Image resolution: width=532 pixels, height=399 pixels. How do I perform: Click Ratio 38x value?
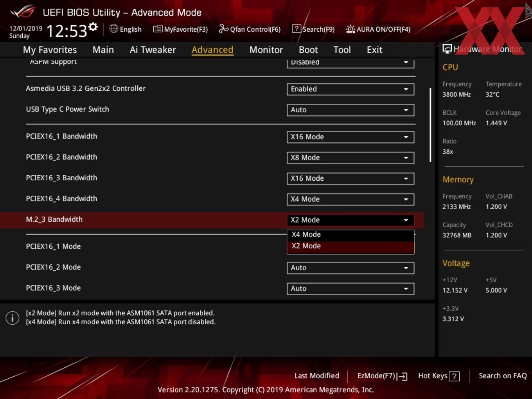tap(448, 151)
